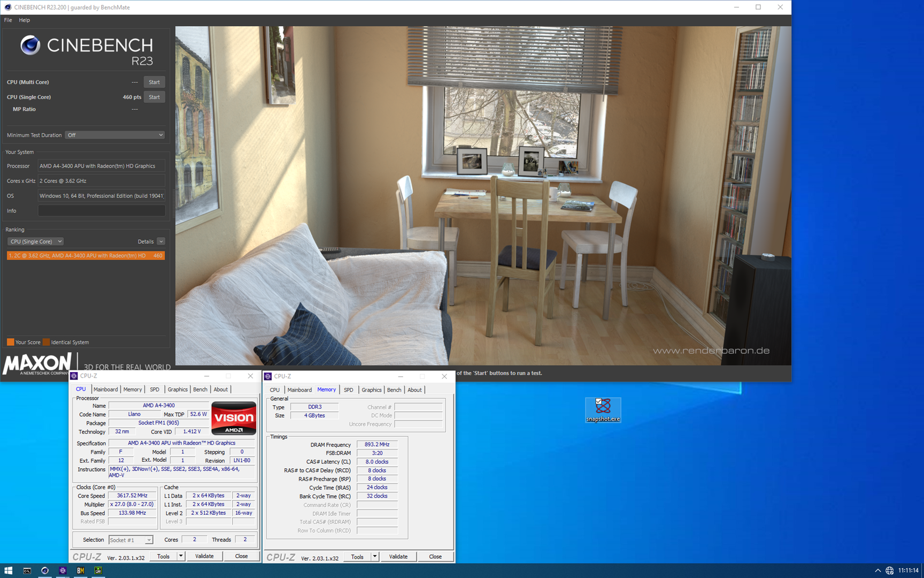This screenshot has height=578, width=924.
Task: Click the orange Your Score legend swatch
Action: [10, 342]
